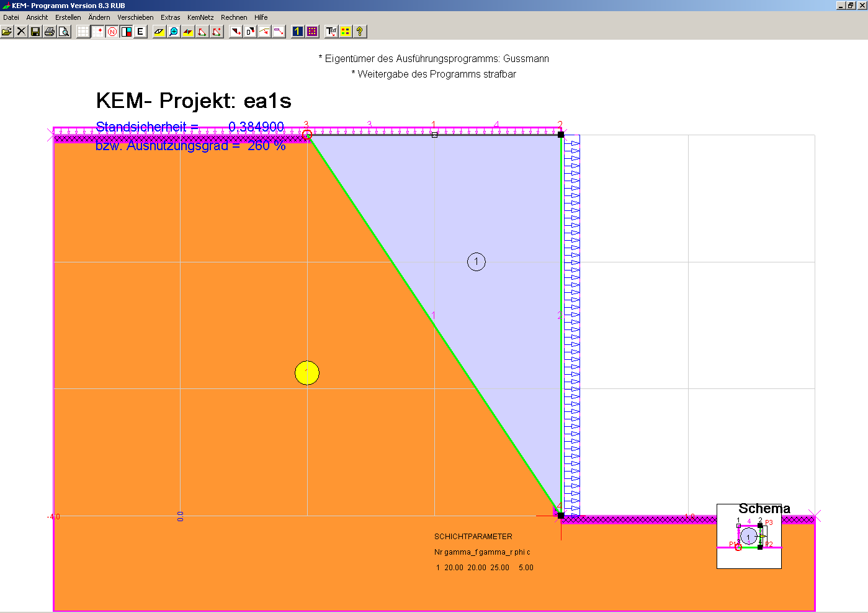Click the yellow and red shape icon
The width and height of the screenshot is (868, 613).
coord(188,31)
